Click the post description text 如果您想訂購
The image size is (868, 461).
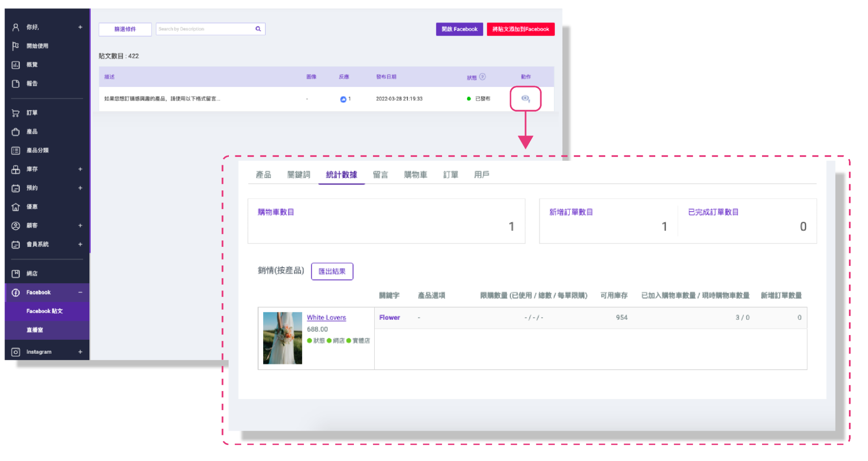pos(162,99)
